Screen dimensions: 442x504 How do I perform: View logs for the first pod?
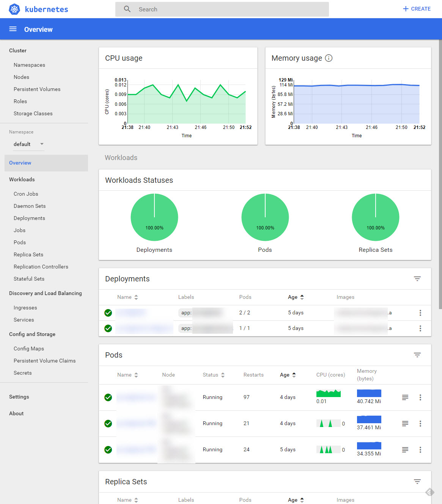405,397
